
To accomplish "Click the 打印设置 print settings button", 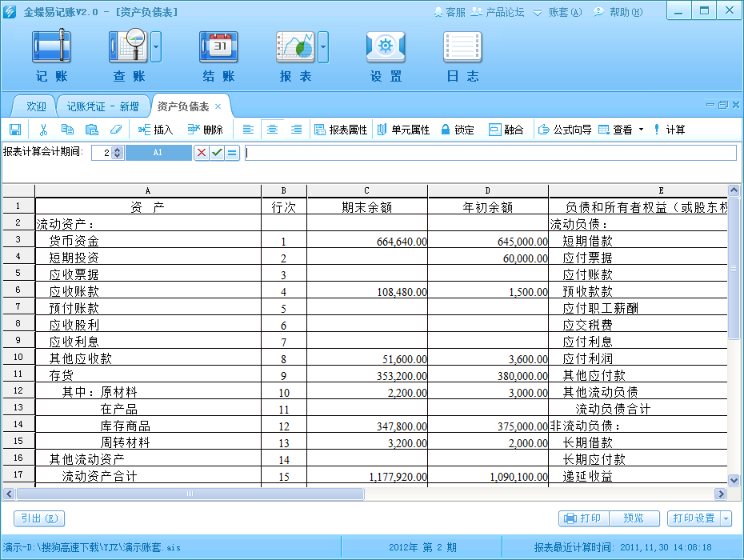I will 694,518.
